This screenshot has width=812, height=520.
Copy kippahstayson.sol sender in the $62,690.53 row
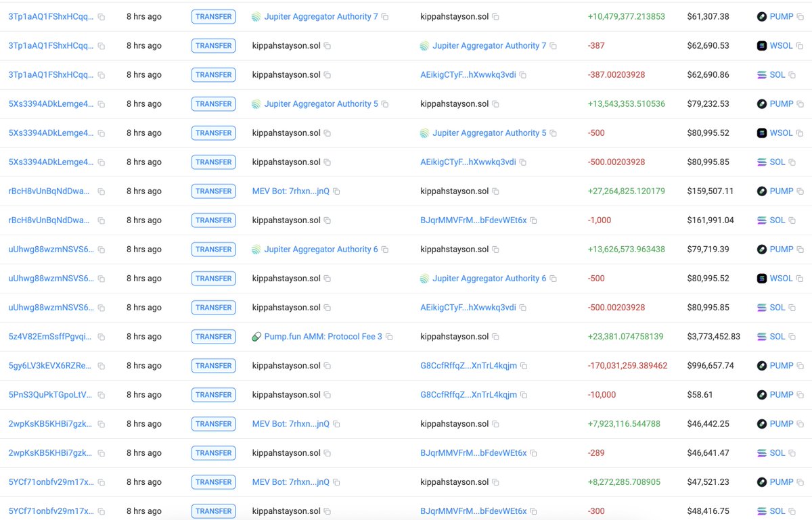coord(327,46)
